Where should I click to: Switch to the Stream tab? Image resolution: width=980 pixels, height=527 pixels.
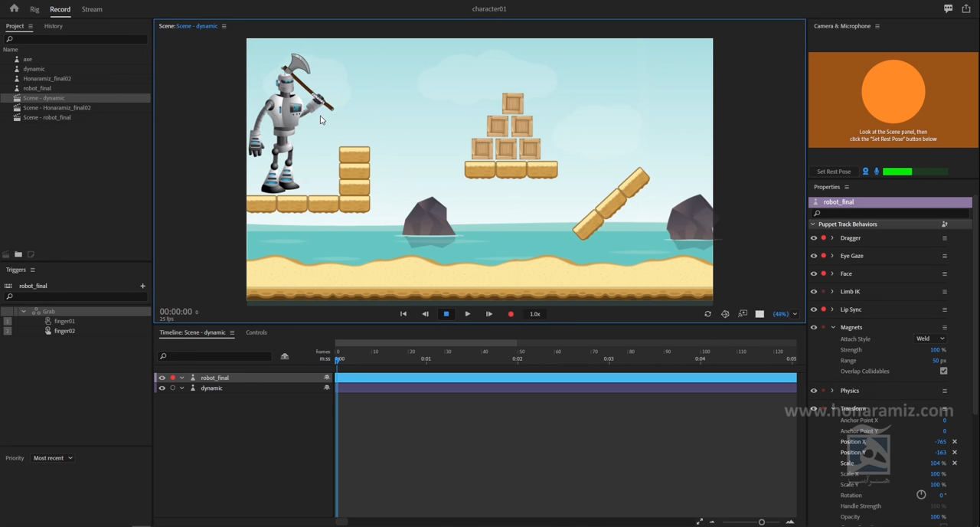pos(92,9)
